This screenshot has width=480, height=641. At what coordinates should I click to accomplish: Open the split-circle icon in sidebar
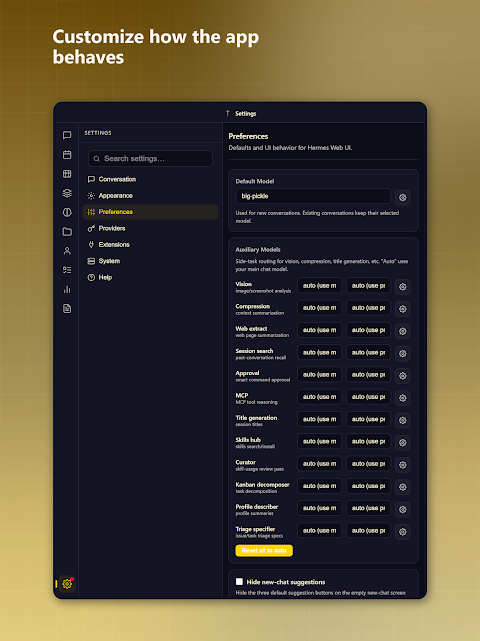pos(67,212)
